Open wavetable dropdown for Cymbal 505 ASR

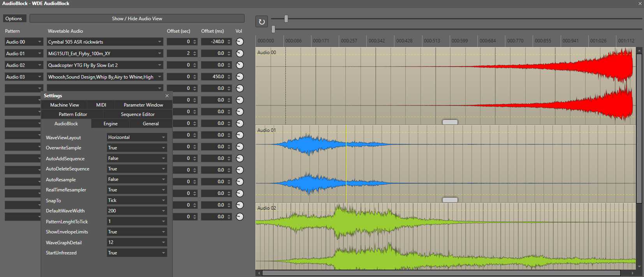click(x=159, y=42)
